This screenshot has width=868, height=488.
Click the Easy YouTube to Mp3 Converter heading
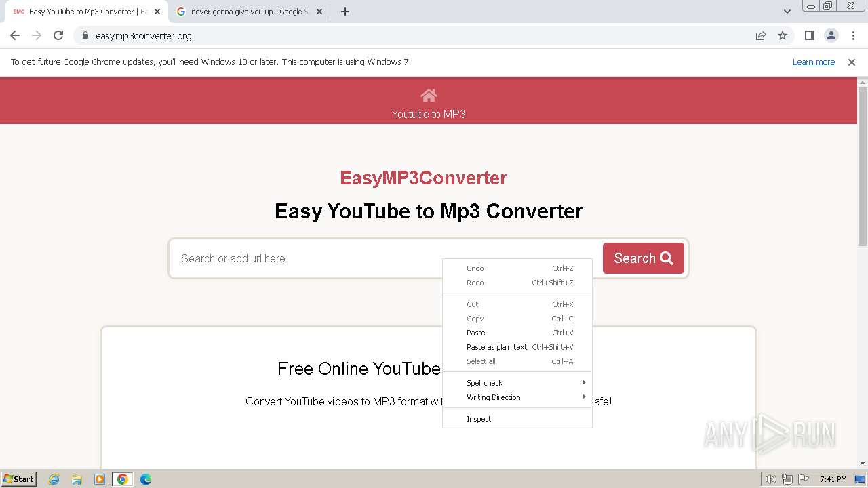[x=429, y=211]
